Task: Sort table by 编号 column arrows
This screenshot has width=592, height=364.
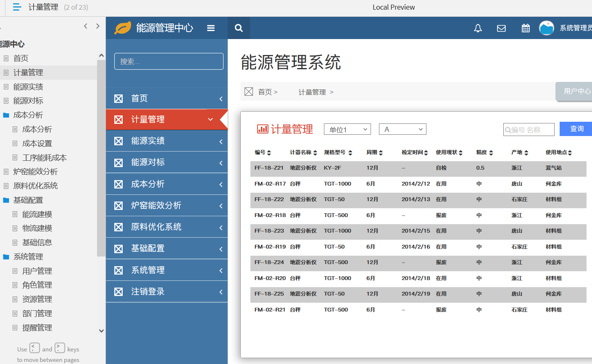Action: pos(269,152)
